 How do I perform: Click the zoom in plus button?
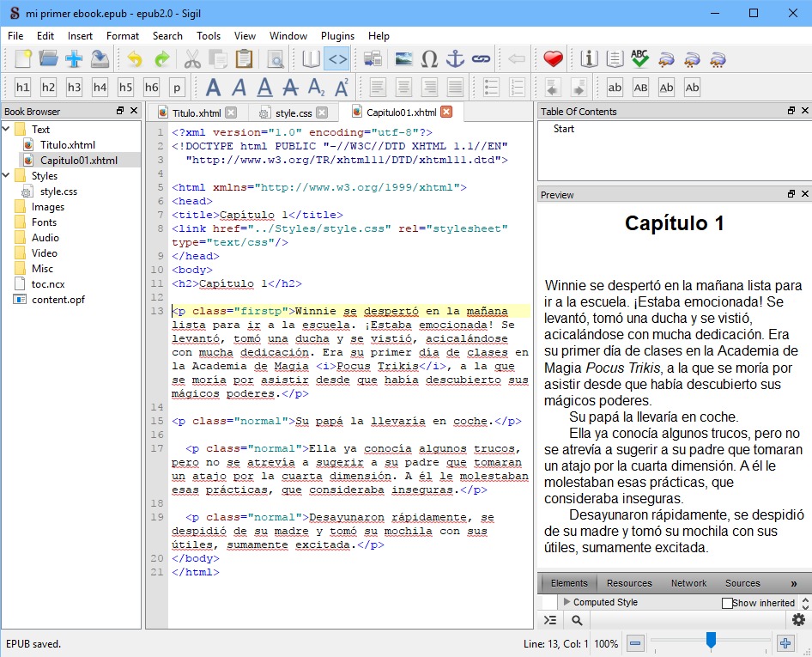point(785,643)
